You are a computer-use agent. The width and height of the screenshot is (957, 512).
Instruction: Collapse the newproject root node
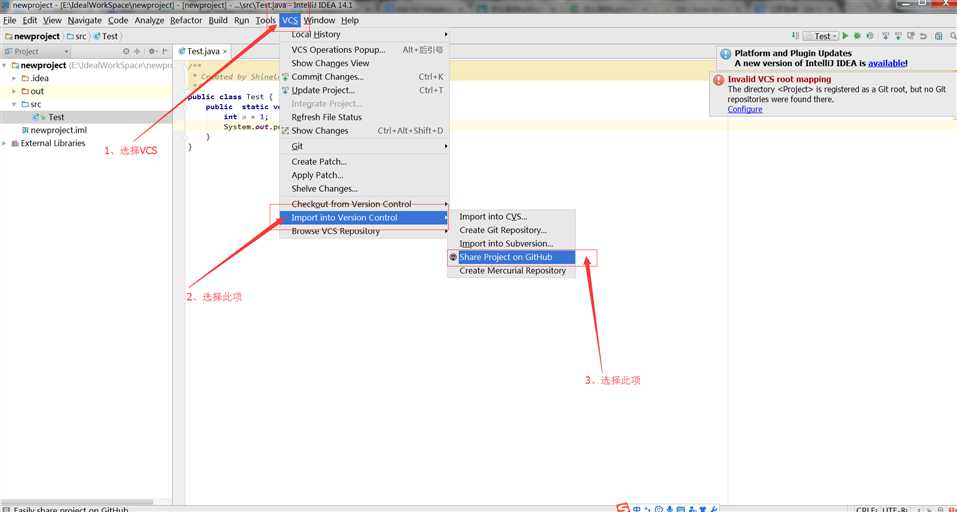[5, 65]
